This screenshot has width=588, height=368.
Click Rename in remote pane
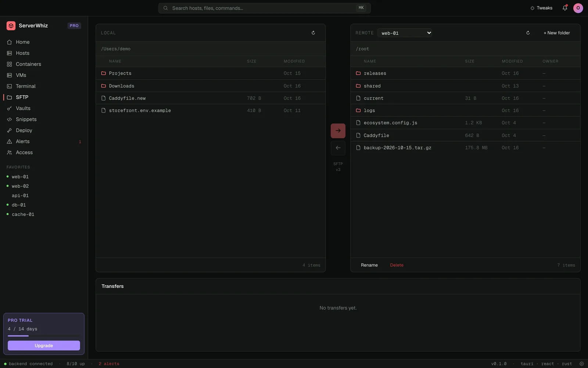coord(369,265)
